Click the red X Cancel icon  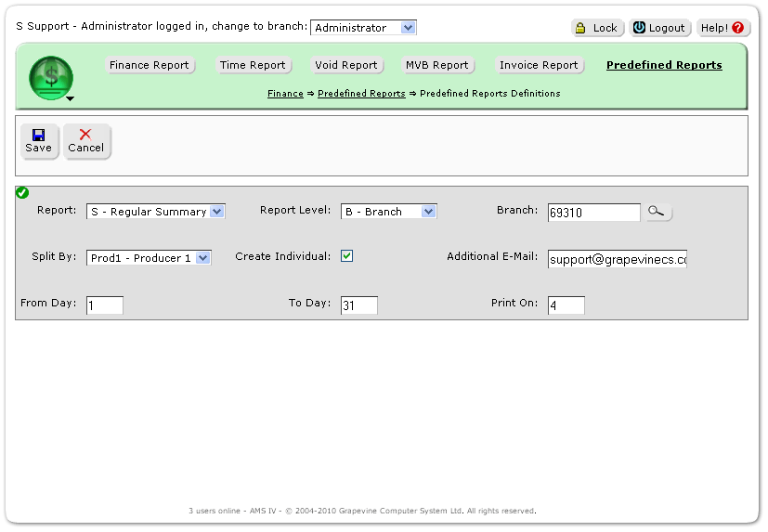(x=85, y=136)
